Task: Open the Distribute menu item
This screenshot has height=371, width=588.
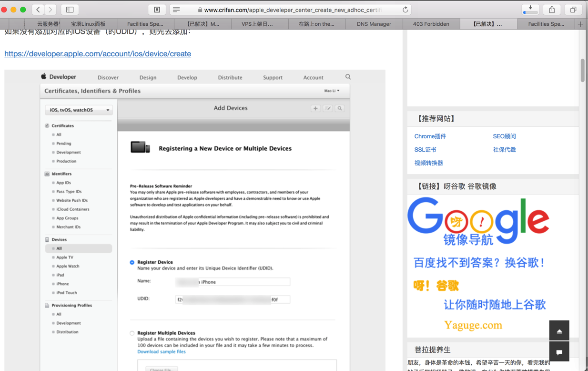Action: click(230, 77)
